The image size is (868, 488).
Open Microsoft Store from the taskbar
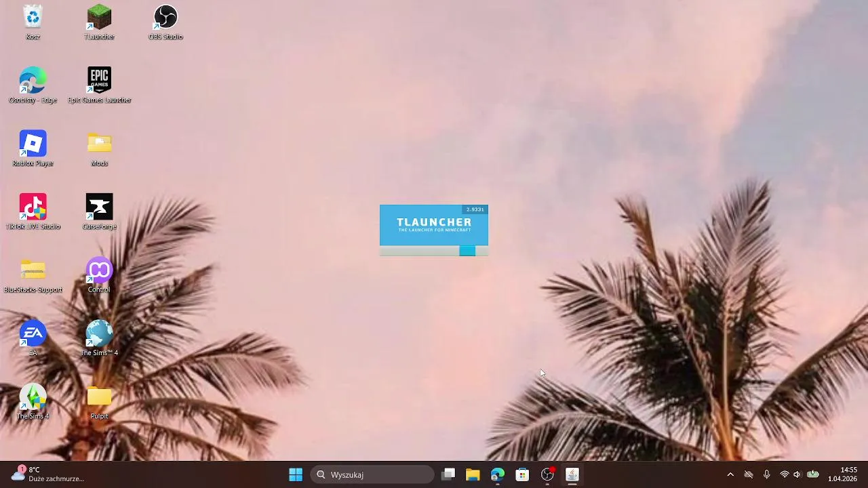[522, 474]
